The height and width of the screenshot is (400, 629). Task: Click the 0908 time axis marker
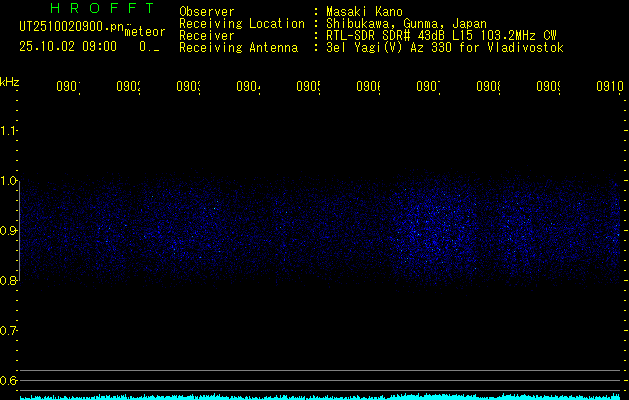tap(488, 87)
